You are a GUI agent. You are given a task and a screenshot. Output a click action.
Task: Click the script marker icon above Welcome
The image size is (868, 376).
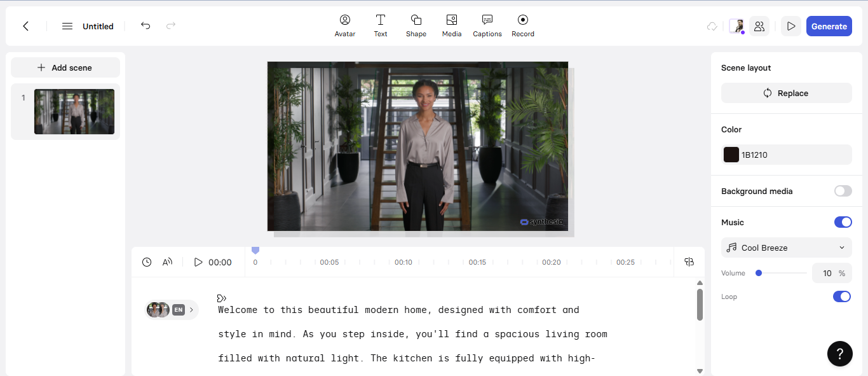click(222, 298)
